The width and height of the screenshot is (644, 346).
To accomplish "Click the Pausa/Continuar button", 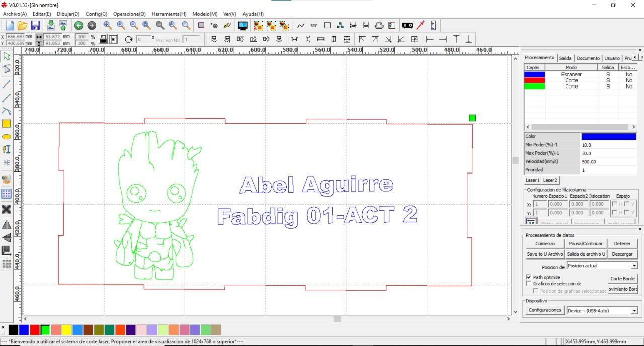I will coord(586,243).
